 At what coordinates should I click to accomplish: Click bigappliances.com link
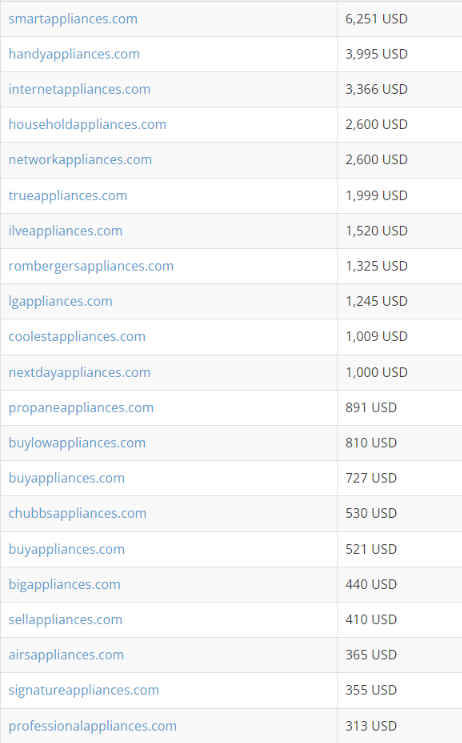[x=64, y=584]
